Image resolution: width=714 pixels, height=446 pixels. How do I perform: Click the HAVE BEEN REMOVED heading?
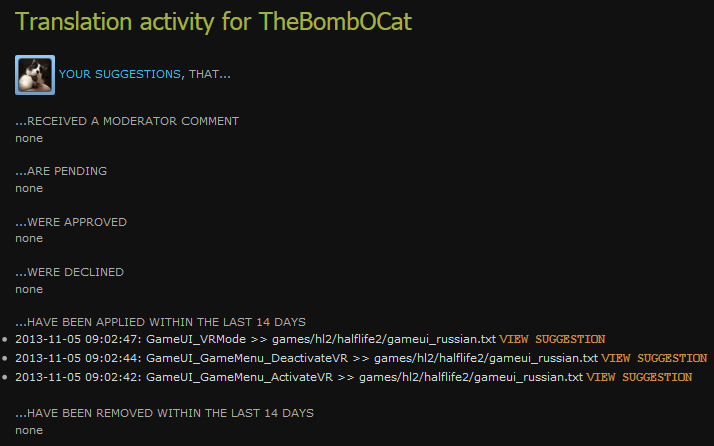point(164,413)
